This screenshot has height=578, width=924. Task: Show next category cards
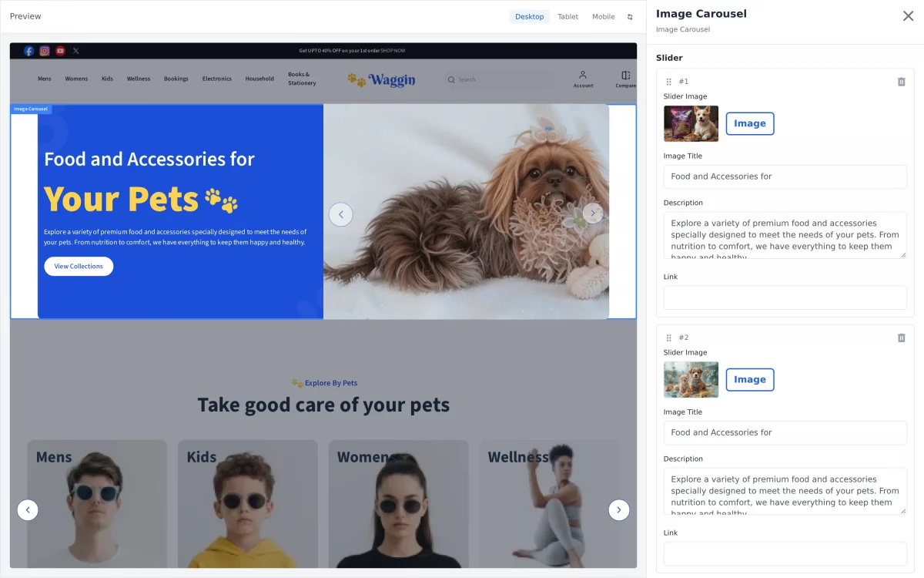point(619,509)
